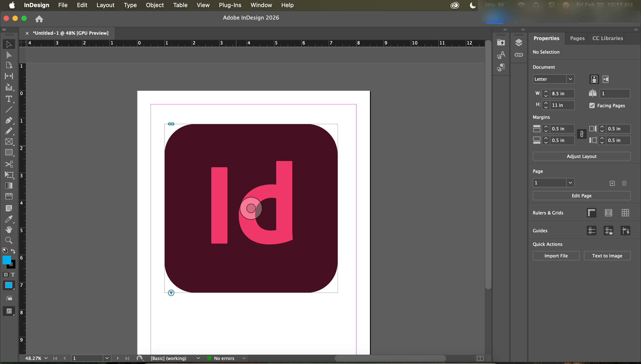Select the Rectangle Frame tool
The height and width of the screenshot is (364, 641).
[9, 142]
